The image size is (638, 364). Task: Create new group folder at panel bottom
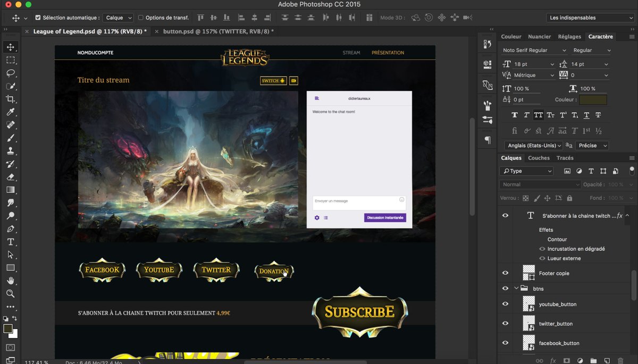coord(593,360)
